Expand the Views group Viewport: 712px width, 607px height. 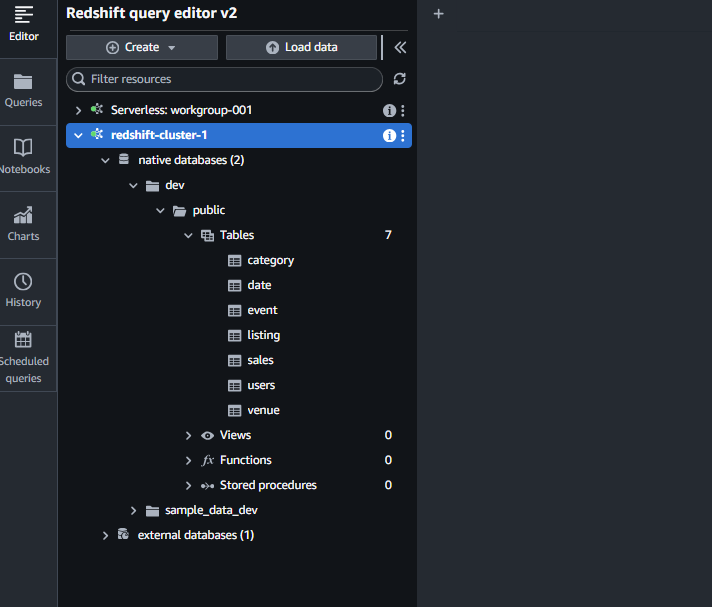188,435
